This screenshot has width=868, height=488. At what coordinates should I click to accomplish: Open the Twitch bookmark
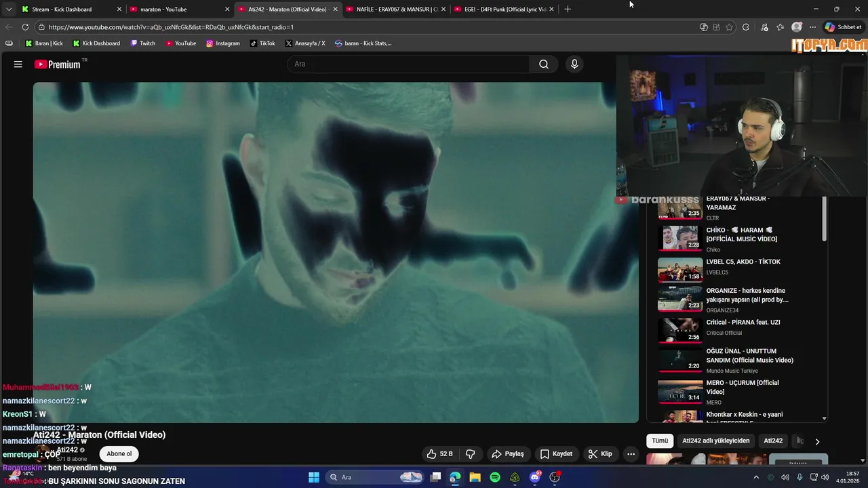[x=142, y=43]
